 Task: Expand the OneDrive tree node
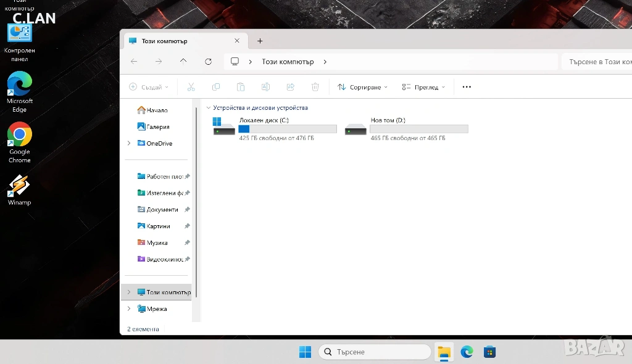pos(129,143)
